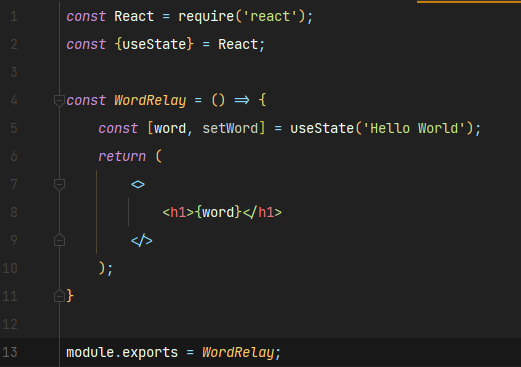Click the 'return' keyword
Screen dimensions: 521x367
click(122, 156)
